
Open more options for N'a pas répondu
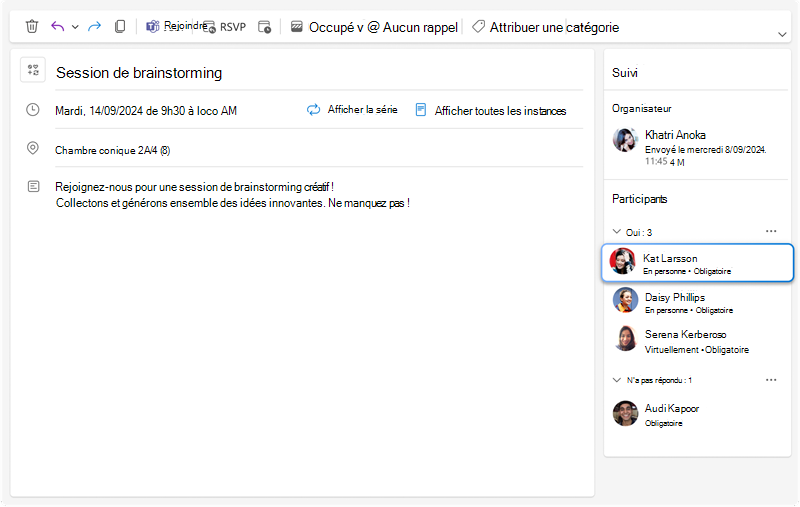click(x=771, y=380)
